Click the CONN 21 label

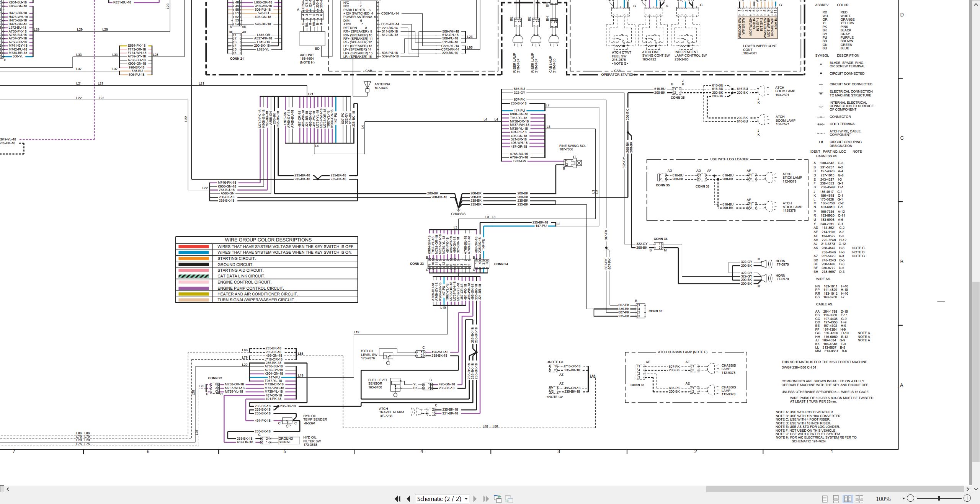(237, 59)
